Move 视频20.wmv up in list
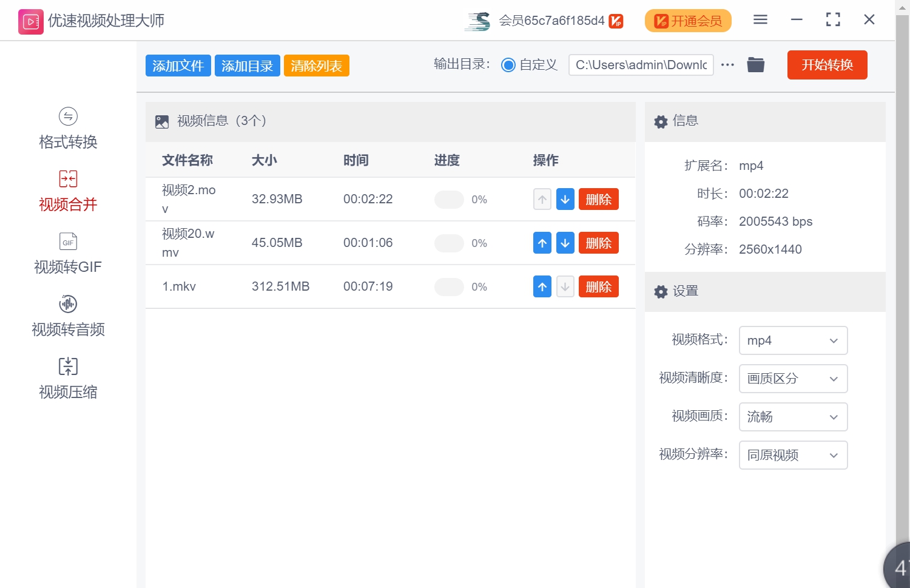 (542, 243)
